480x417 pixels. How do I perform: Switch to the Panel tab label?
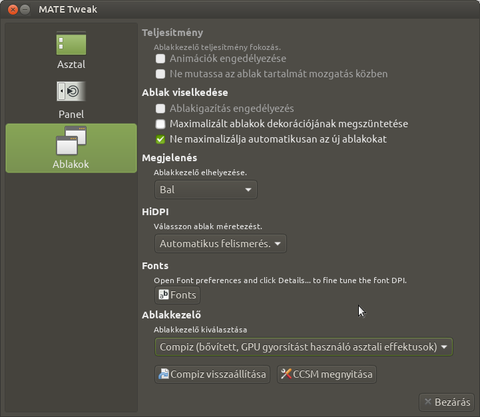(x=71, y=114)
